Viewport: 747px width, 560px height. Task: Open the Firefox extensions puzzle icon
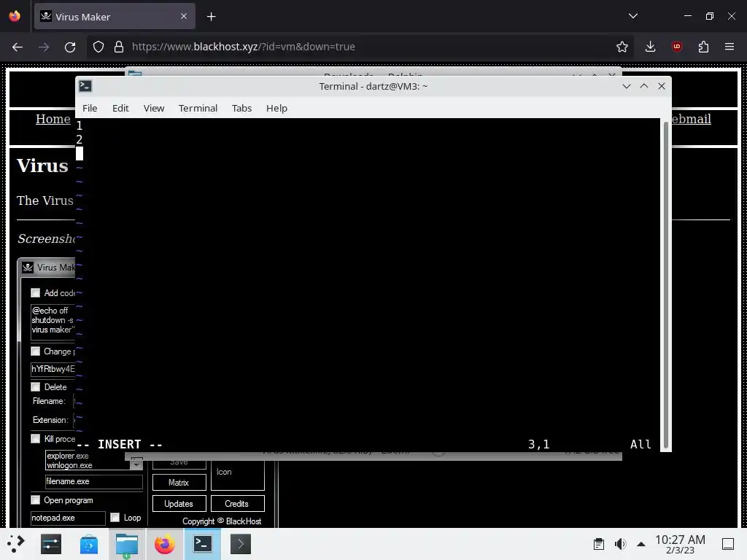pos(703,47)
